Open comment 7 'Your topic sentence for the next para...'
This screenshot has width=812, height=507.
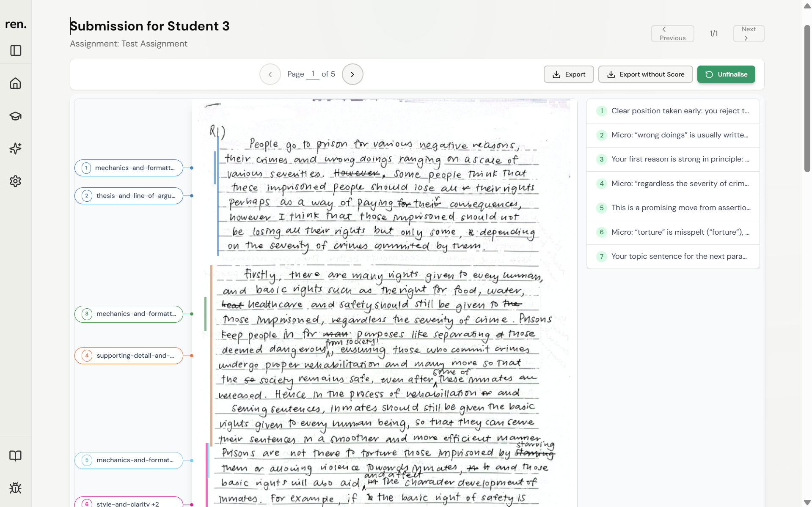pos(673,256)
